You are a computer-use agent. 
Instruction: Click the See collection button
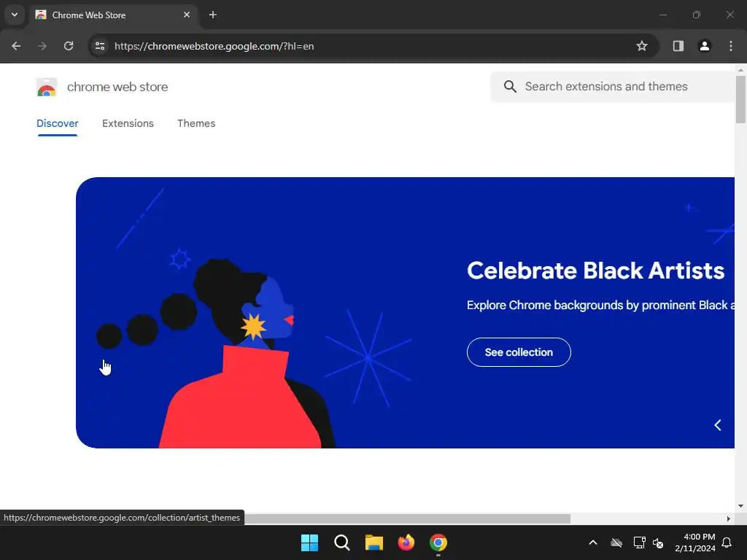(519, 352)
